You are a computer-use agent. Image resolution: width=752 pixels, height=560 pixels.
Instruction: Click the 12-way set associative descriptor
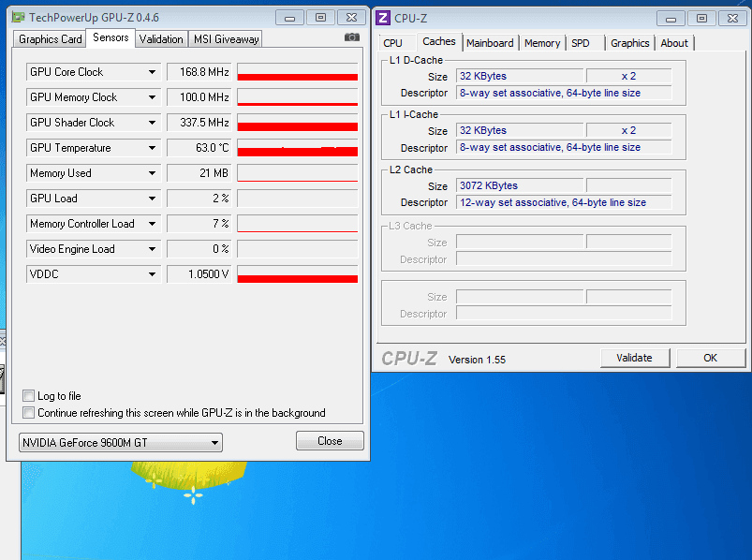tap(564, 202)
